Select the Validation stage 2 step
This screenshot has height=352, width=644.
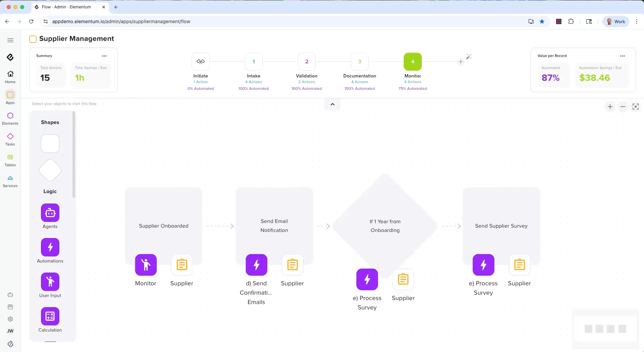click(306, 62)
